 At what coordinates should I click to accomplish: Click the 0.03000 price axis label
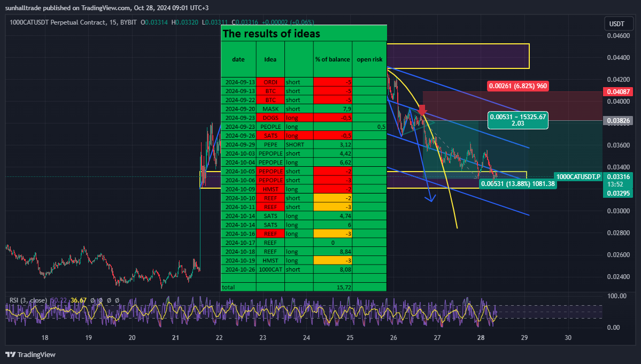pos(618,211)
